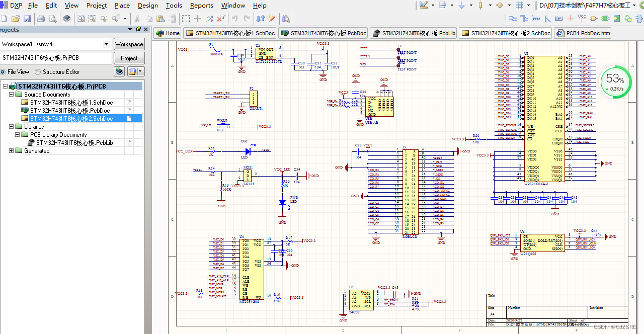The width and height of the screenshot is (644, 334).
Task: Open the Design menu
Action: (x=147, y=6)
